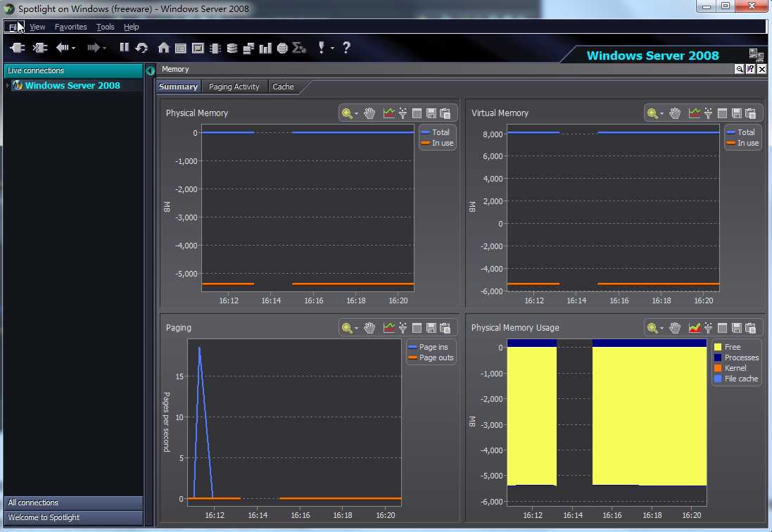This screenshot has width=772, height=532.
Task: Toggle the Kernel entry in Physical Memory Usage legend
Action: (x=730, y=368)
